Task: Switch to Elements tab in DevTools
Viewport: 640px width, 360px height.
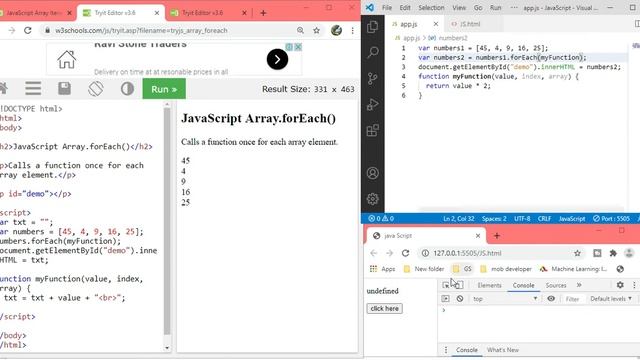Action: pyautogui.click(x=489, y=285)
